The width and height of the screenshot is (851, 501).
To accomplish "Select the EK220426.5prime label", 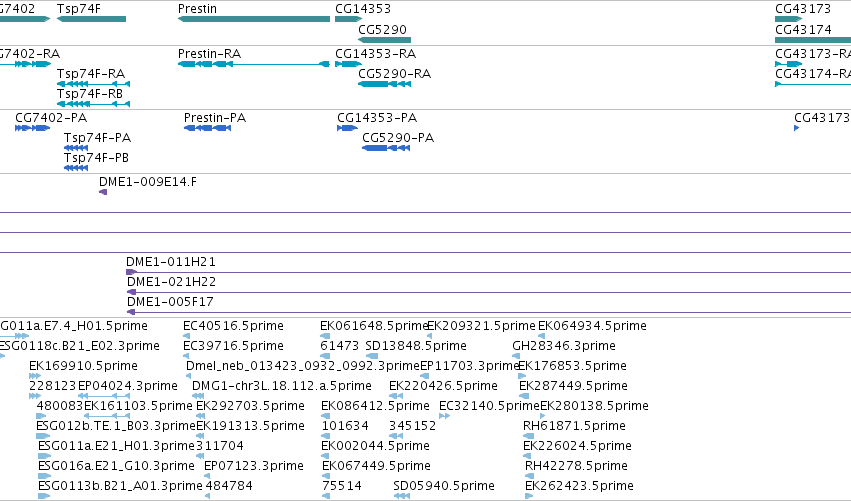I will (x=443, y=386).
